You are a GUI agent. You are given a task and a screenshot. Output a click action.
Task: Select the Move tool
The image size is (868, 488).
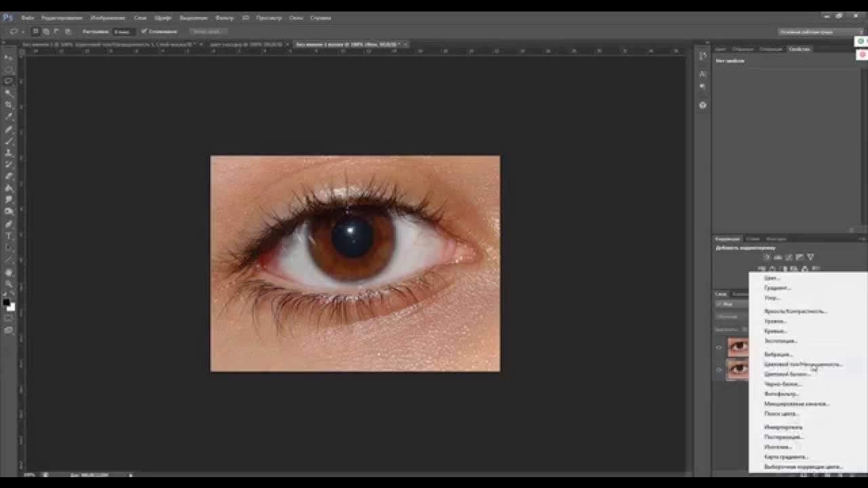(9, 57)
